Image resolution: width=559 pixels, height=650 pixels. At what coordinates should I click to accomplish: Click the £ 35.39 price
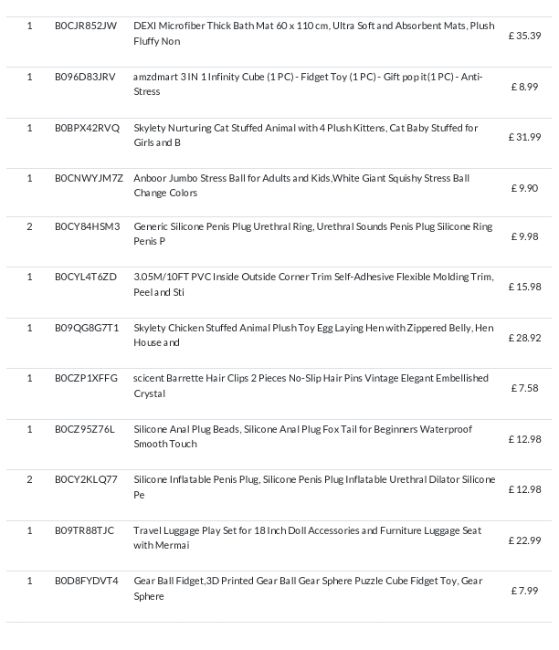click(525, 36)
